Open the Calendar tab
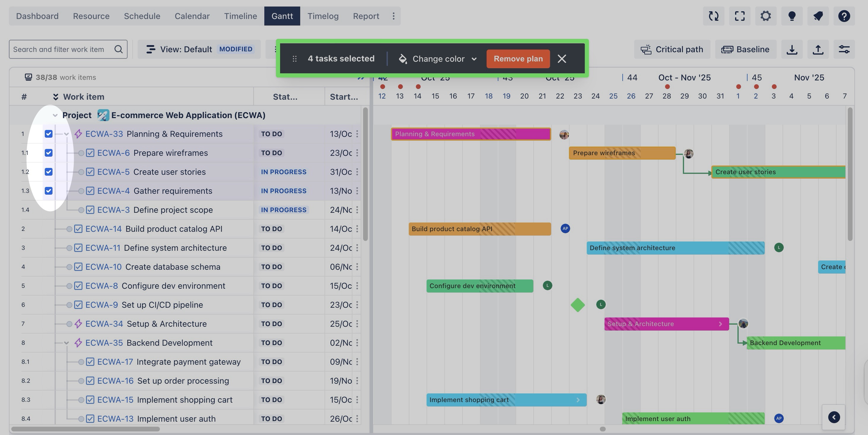Viewport: 868px width, 435px height. point(192,16)
